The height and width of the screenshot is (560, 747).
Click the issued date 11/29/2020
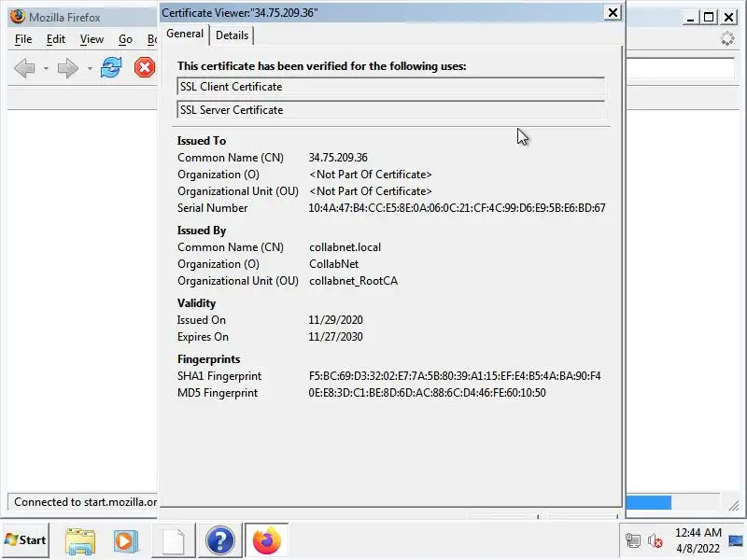pyautogui.click(x=335, y=320)
